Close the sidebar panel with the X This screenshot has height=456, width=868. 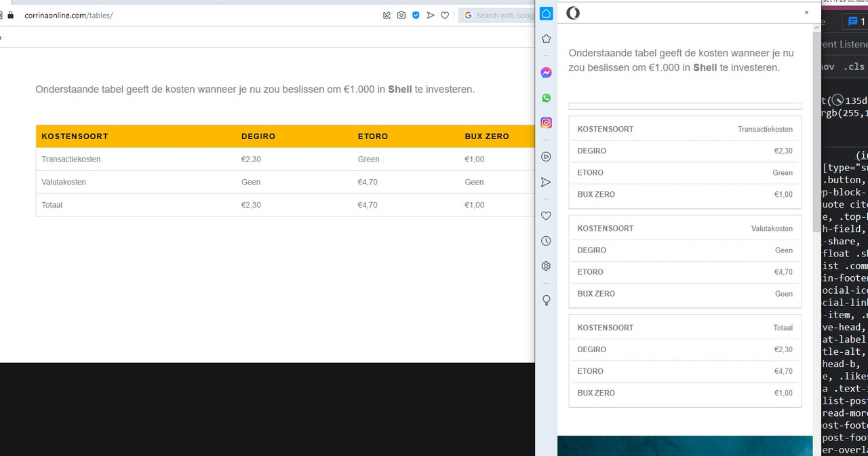coord(806,12)
